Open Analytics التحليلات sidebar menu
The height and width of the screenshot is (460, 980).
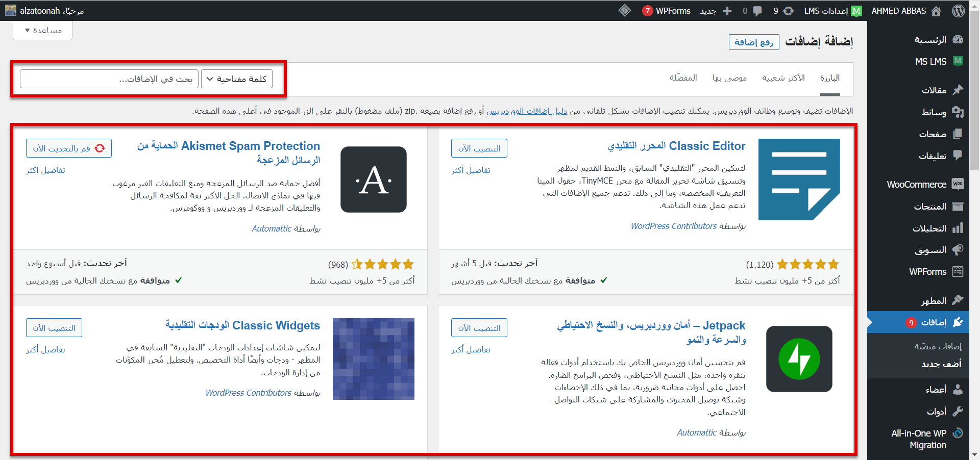tap(937, 228)
